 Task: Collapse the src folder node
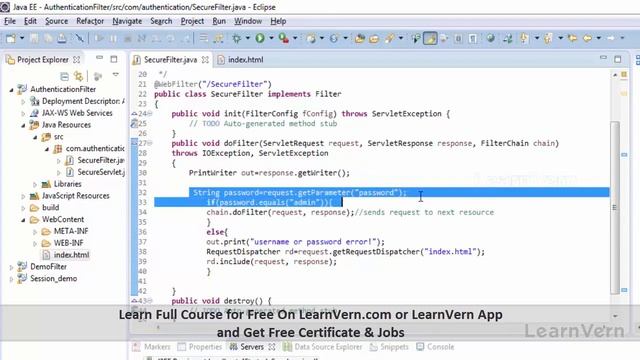point(35,137)
